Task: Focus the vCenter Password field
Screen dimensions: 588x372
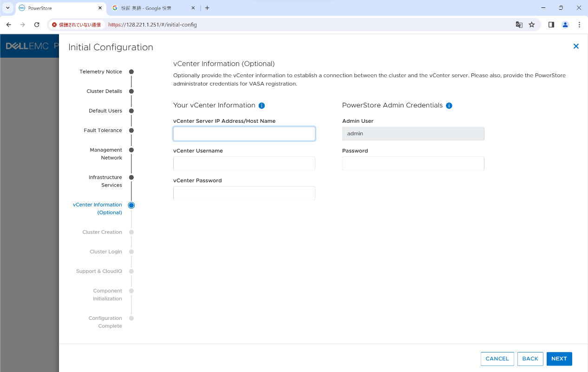Action: (x=244, y=193)
